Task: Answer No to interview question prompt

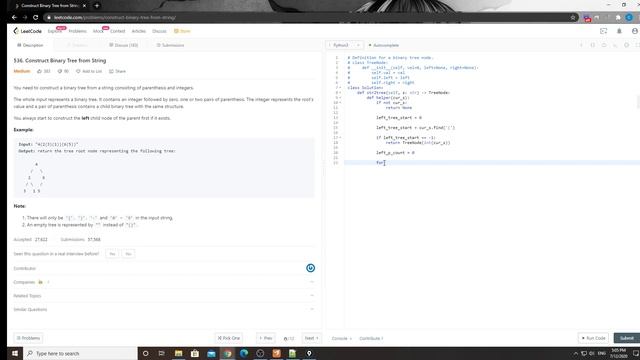Action: pos(128,254)
